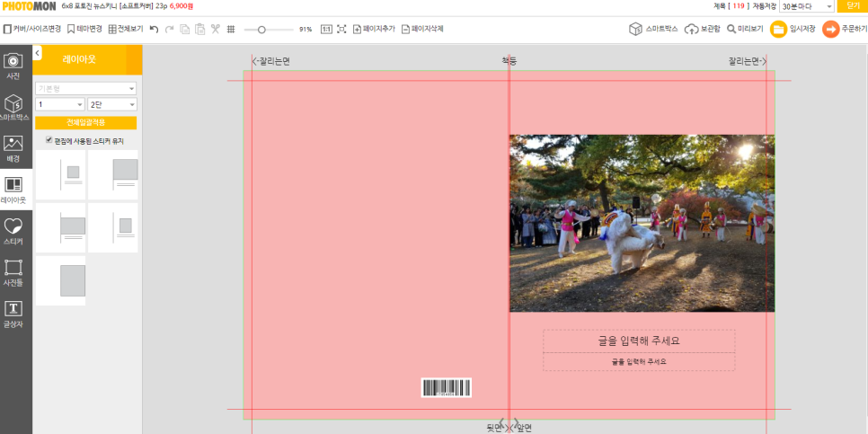The image size is (868, 434).
Task: Open the 스마트박스 sidebar tab
Action: tap(13, 108)
